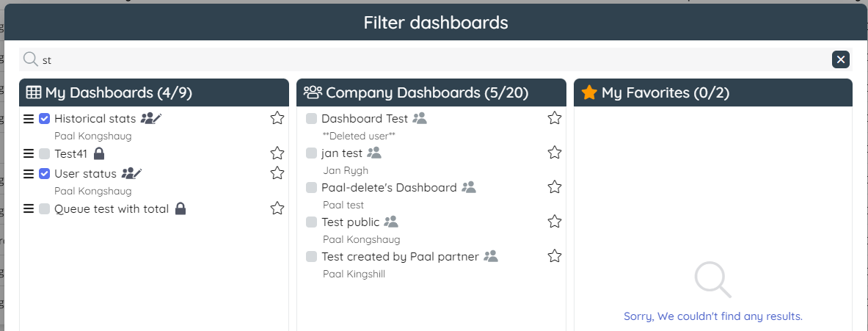Star the User status dashboard
Viewport: 868px width, 331px height.
(x=277, y=173)
